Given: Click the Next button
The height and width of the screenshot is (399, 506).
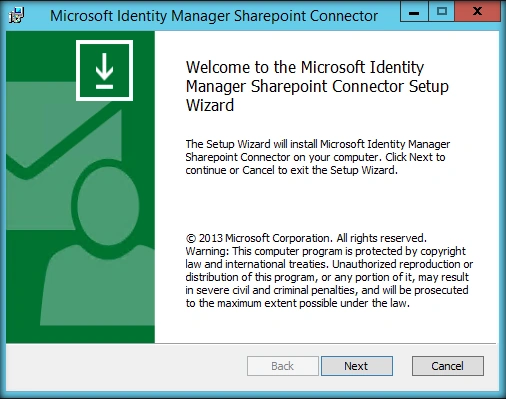Looking at the screenshot, I should pyautogui.click(x=357, y=366).
